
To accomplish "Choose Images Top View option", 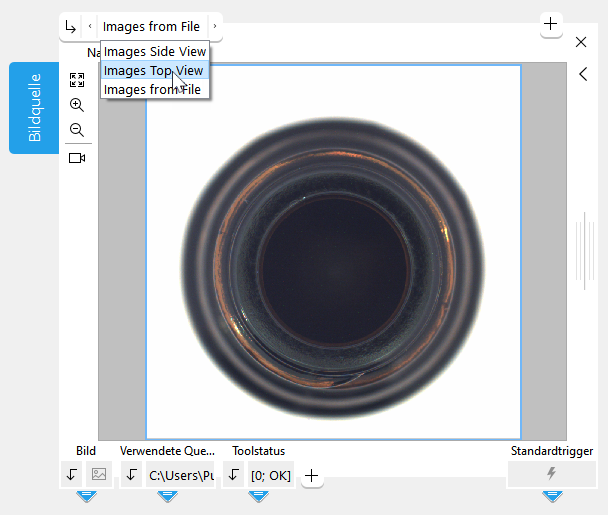I will click(x=154, y=70).
